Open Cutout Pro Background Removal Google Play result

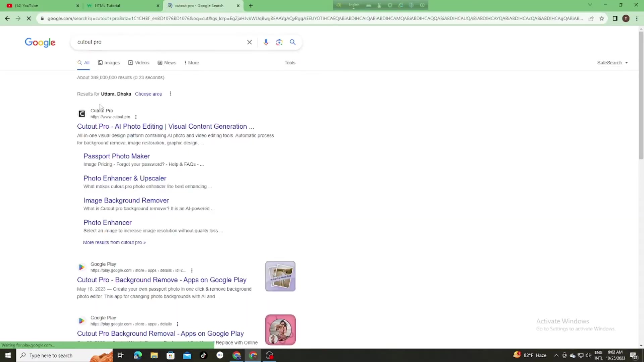(160, 334)
